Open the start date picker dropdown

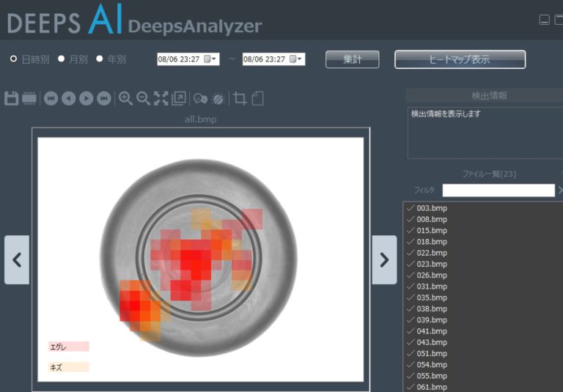(210, 59)
